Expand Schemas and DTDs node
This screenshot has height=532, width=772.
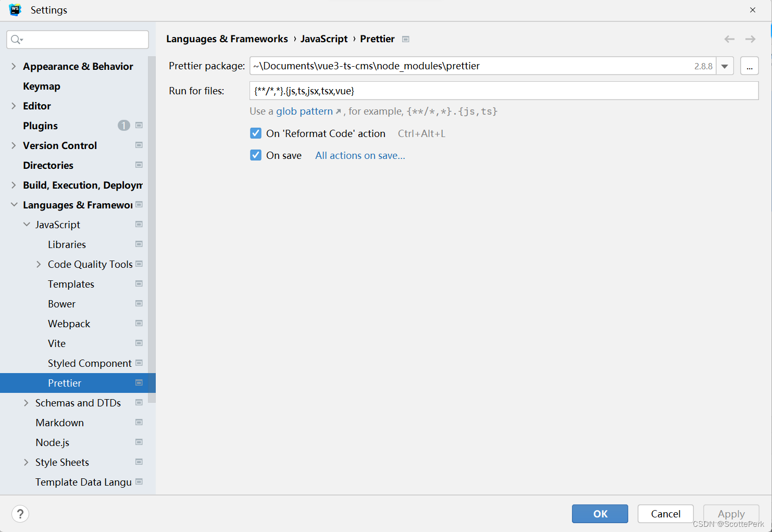point(26,403)
